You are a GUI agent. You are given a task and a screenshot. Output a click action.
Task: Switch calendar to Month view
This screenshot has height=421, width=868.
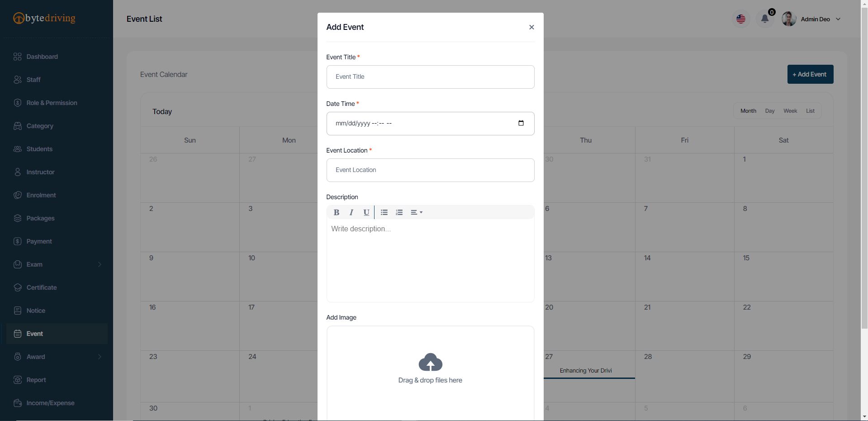point(748,111)
